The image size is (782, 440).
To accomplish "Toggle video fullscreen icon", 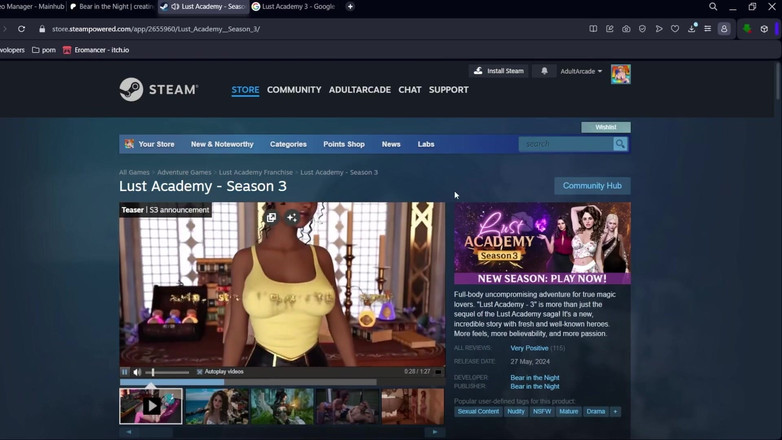I will click(438, 372).
